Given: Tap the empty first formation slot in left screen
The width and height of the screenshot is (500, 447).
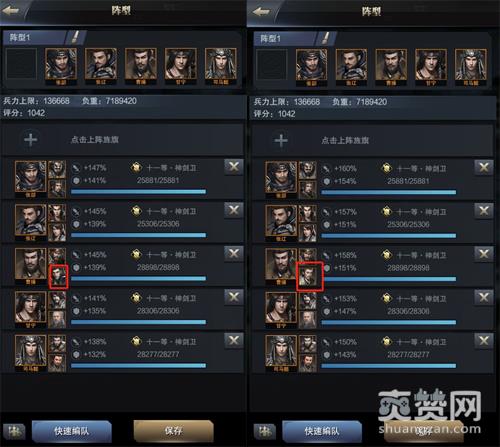Looking at the screenshot, I should [x=21, y=64].
